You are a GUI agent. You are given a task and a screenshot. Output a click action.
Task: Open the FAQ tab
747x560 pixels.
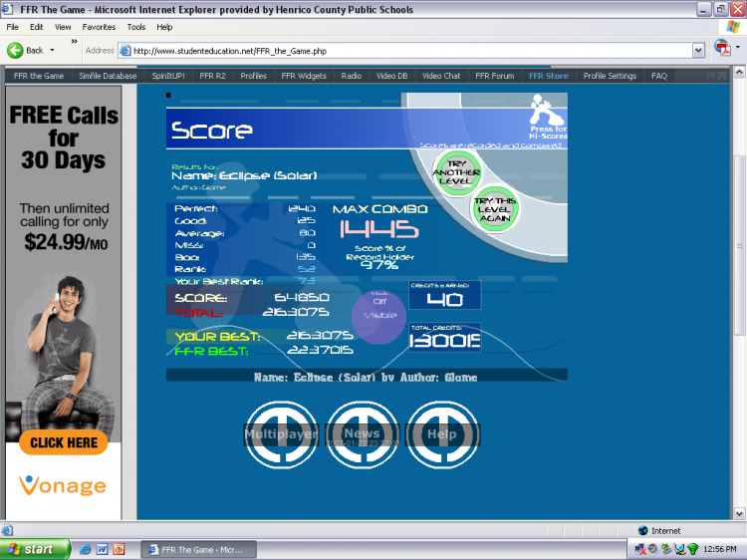(659, 76)
